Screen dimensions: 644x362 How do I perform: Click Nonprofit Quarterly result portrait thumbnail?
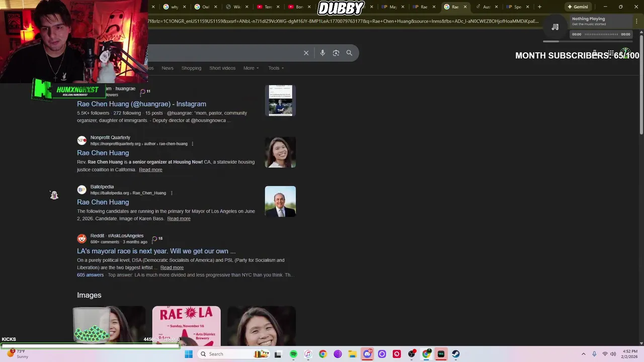click(280, 152)
